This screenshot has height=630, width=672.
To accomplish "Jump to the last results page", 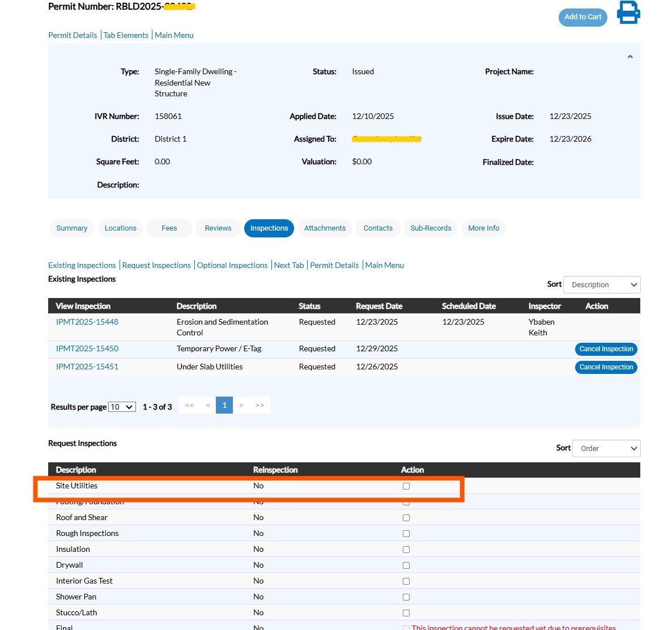I will click(260, 406).
